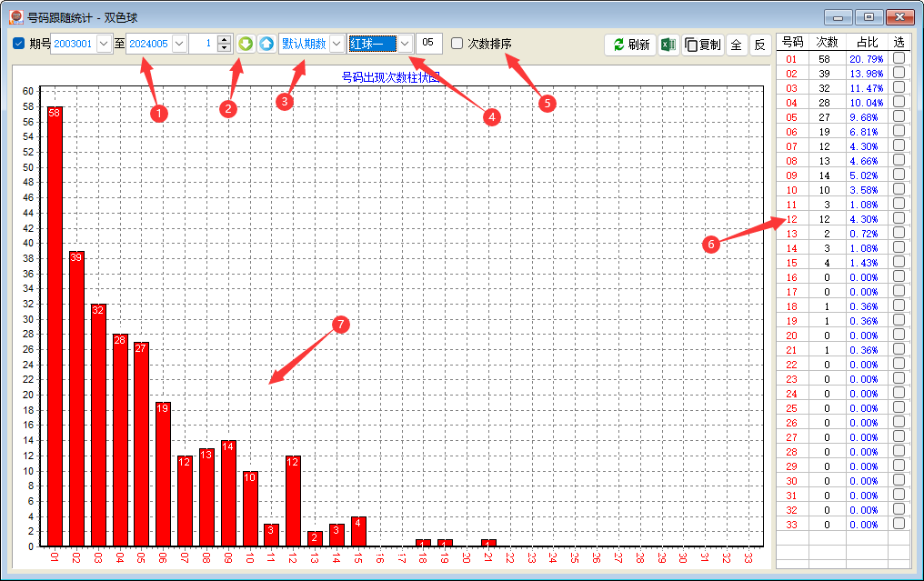924x581 pixels.
Task: Click the 反 invert-selection button
Action: (x=759, y=45)
